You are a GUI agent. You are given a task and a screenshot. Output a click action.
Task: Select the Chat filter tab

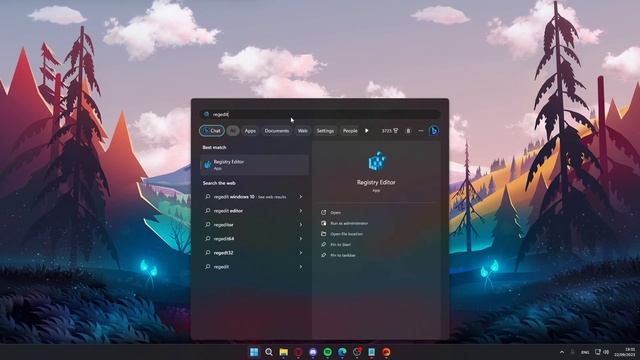(x=212, y=131)
